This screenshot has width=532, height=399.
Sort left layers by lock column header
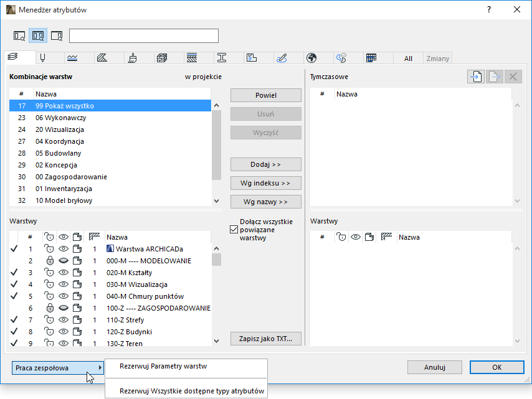click(x=50, y=237)
